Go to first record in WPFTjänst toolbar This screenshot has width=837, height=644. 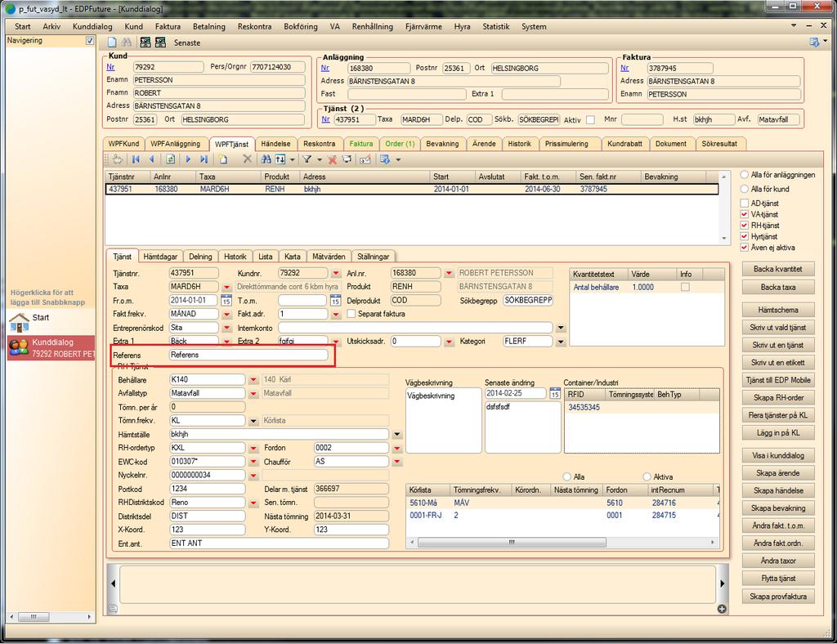[137, 159]
